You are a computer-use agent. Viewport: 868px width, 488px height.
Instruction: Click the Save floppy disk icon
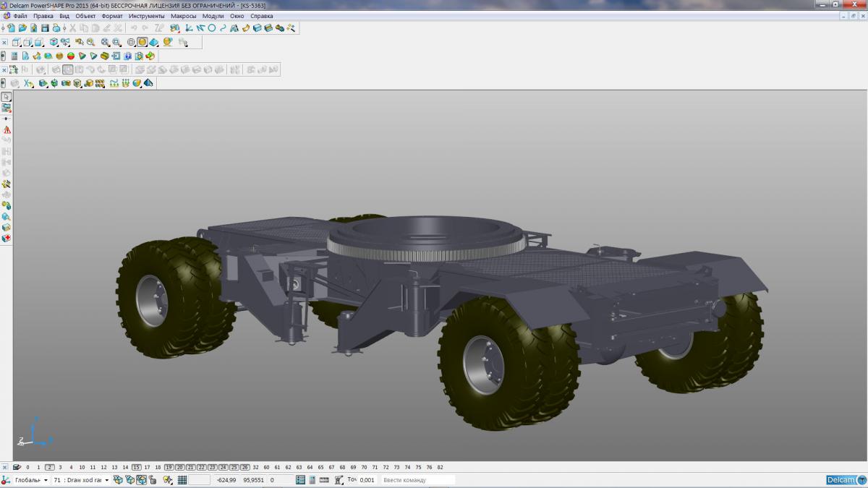[x=45, y=27]
